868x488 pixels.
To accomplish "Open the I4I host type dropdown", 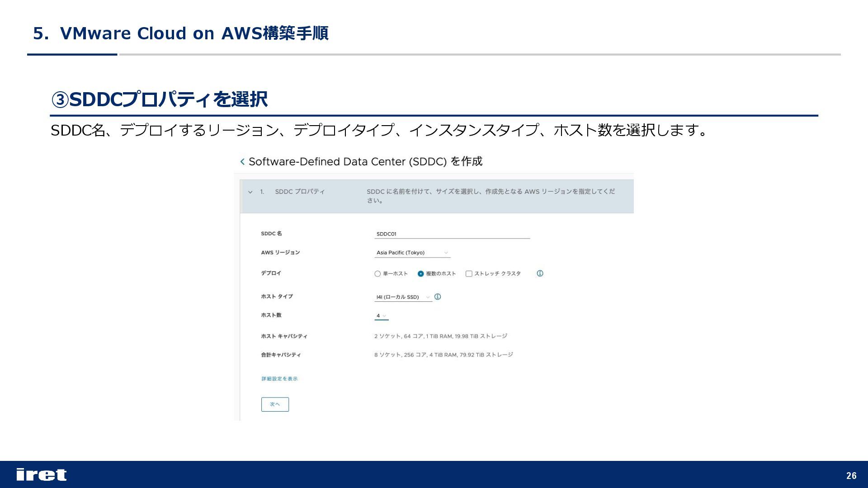I will click(403, 297).
